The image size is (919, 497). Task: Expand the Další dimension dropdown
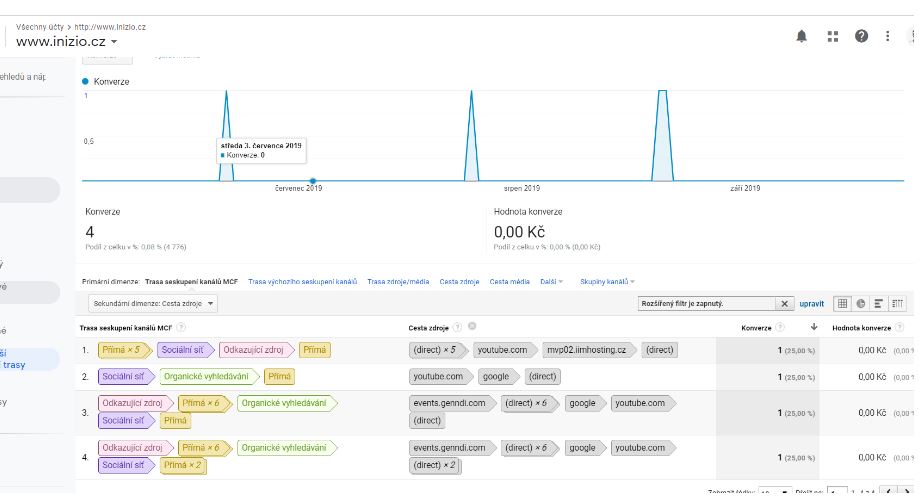pyautogui.click(x=551, y=282)
